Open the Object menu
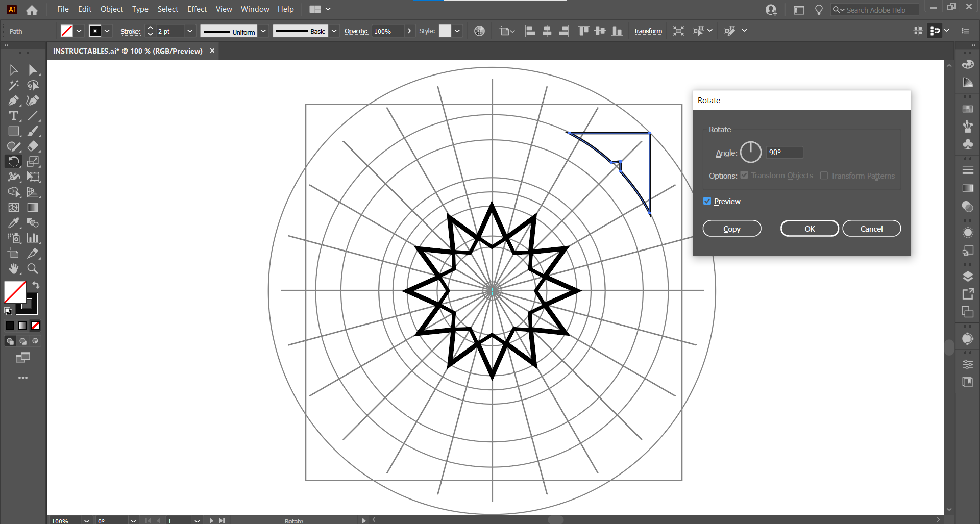The height and width of the screenshot is (524, 980). 111,9
